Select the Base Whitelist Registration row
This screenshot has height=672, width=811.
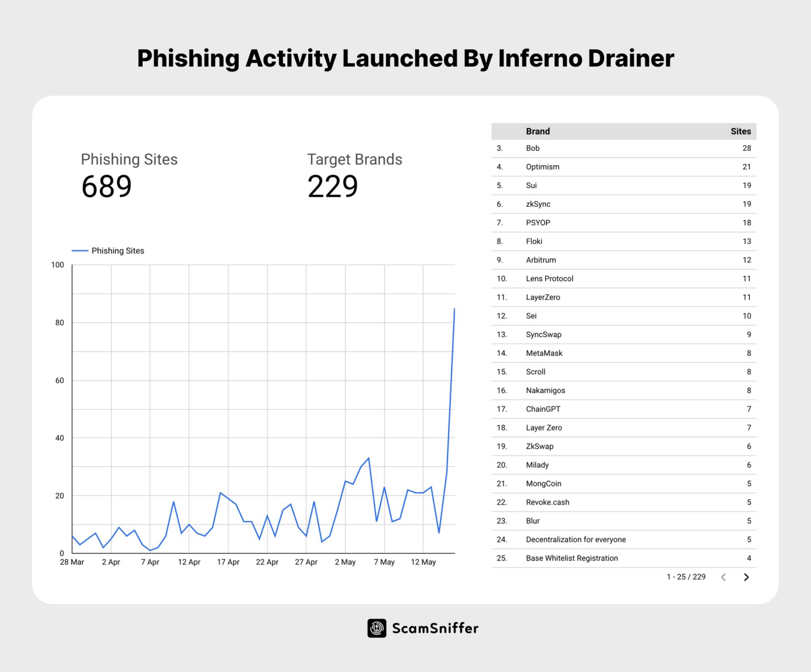[624, 558]
